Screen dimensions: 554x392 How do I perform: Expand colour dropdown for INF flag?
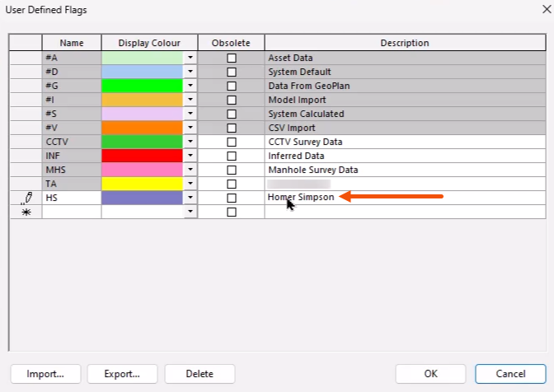click(x=190, y=156)
